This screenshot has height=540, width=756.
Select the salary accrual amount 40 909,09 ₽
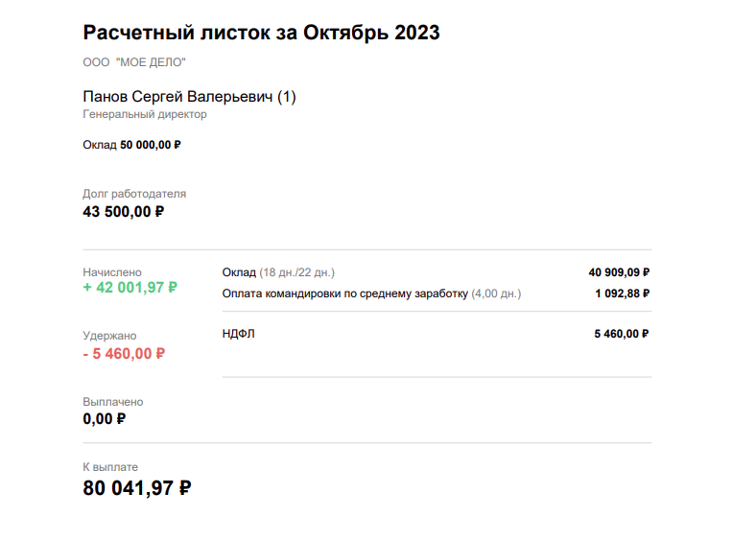(x=619, y=272)
